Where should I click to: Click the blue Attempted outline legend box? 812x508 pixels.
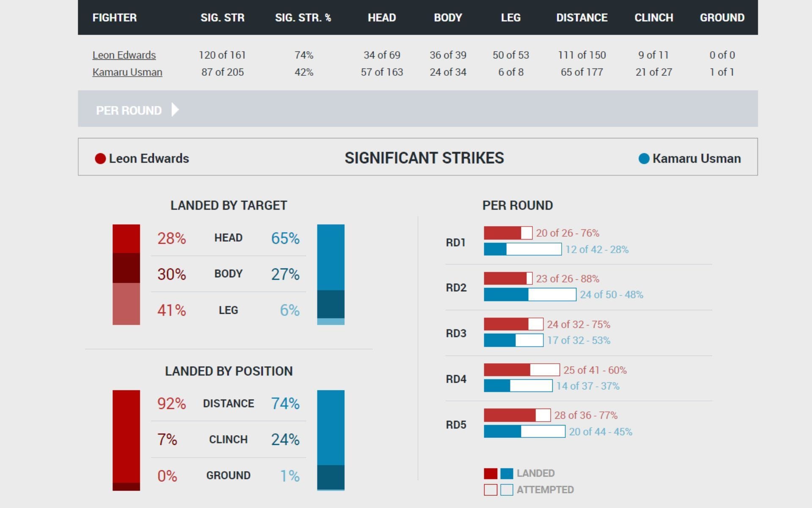click(507, 489)
